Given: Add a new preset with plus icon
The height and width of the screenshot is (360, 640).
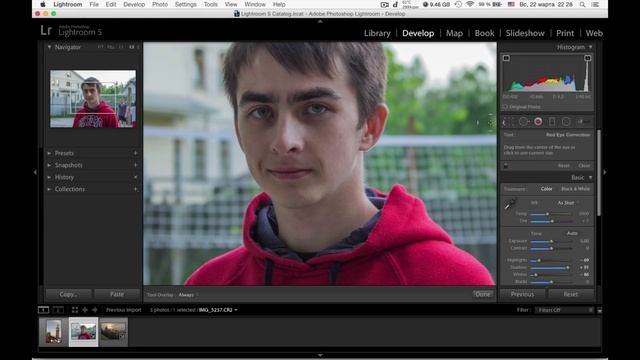Looking at the screenshot, I should tap(136, 153).
